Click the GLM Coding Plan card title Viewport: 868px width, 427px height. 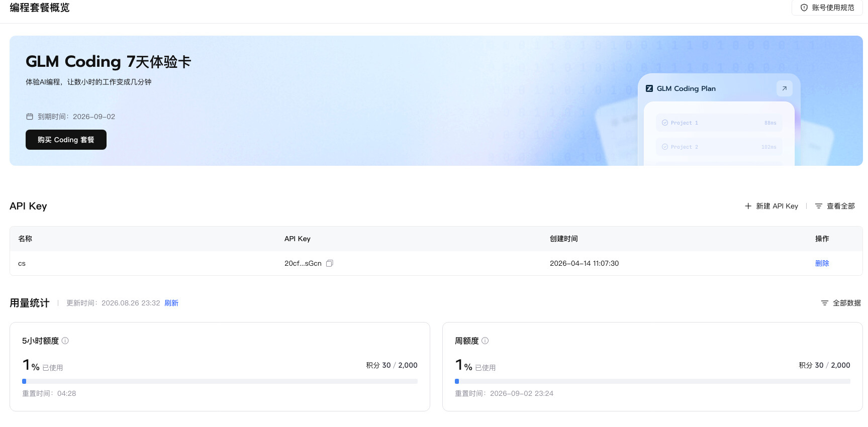point(686,88)
